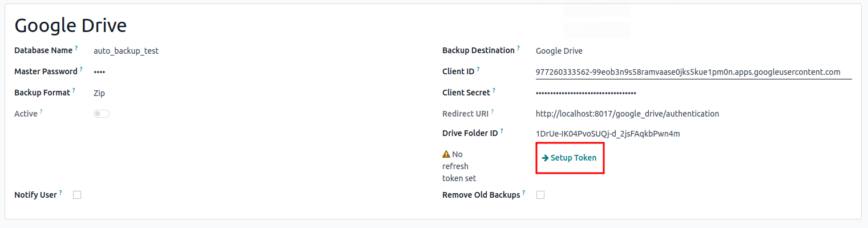868x228 pixels.
Task: Check the Notify User checkbox
Action: point(77,195)
